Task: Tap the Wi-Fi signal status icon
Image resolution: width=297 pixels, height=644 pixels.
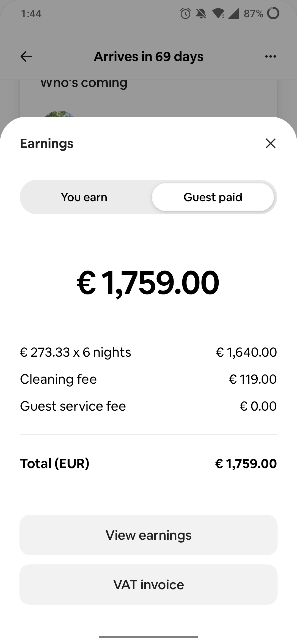Action: [x=219, y=13]
